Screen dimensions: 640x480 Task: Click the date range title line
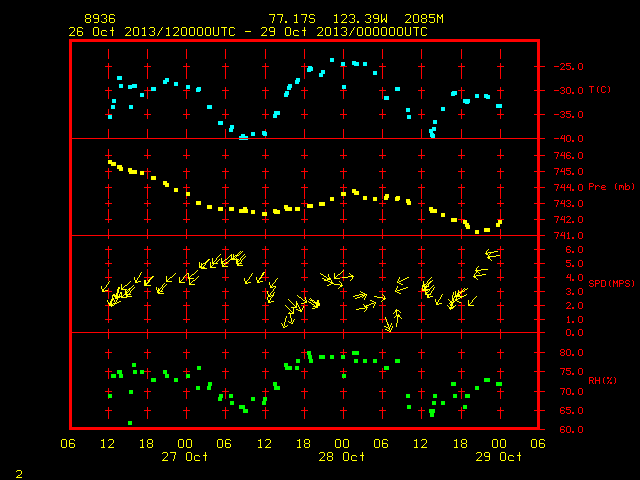(248, 32)
